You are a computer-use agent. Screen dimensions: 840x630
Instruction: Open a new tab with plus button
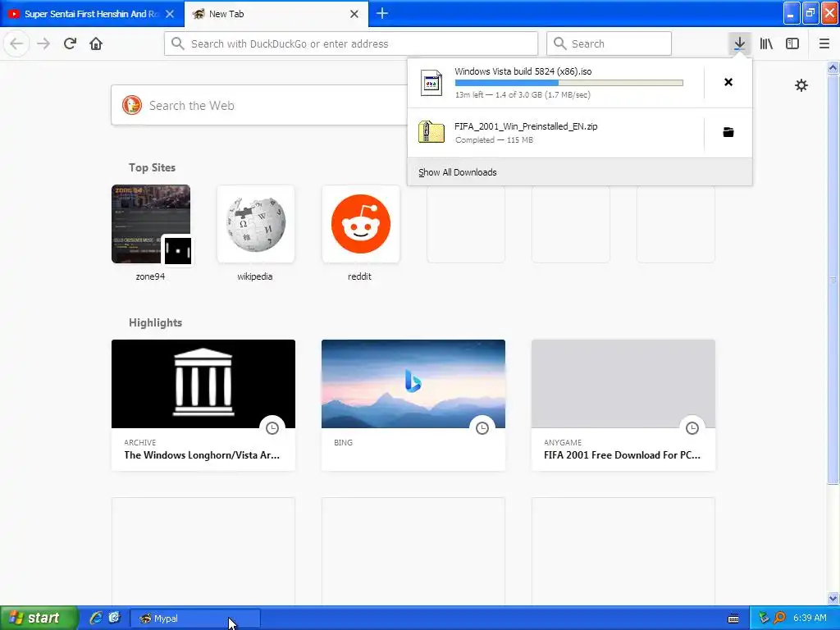click(x=382, y=13)
